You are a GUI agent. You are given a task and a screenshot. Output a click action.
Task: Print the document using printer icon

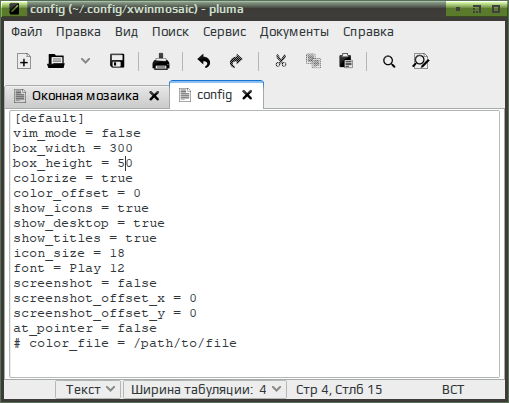tap(161, 61)
